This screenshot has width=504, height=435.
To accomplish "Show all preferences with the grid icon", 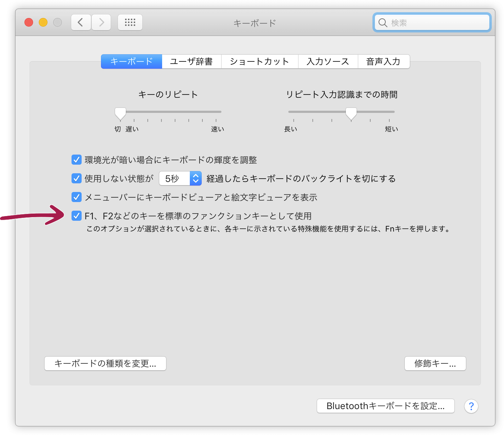I will click(130, 23).
